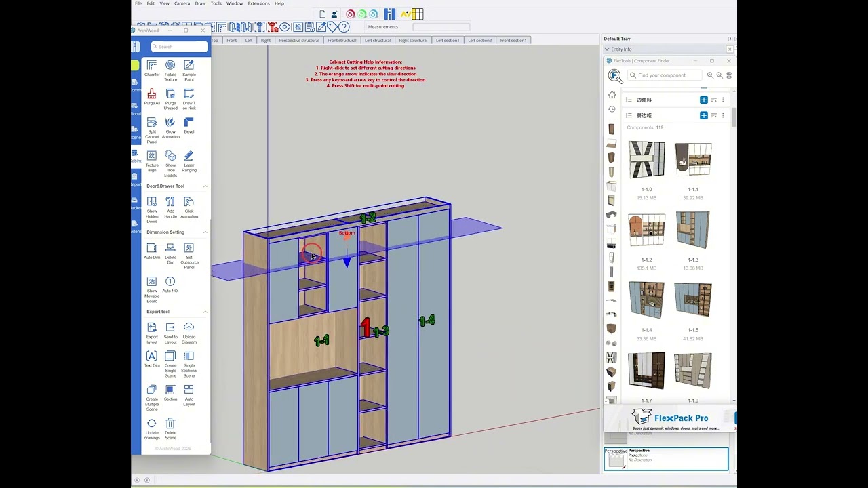
Task: Click the Upload Diagram icon
Action: pos(189,333)
